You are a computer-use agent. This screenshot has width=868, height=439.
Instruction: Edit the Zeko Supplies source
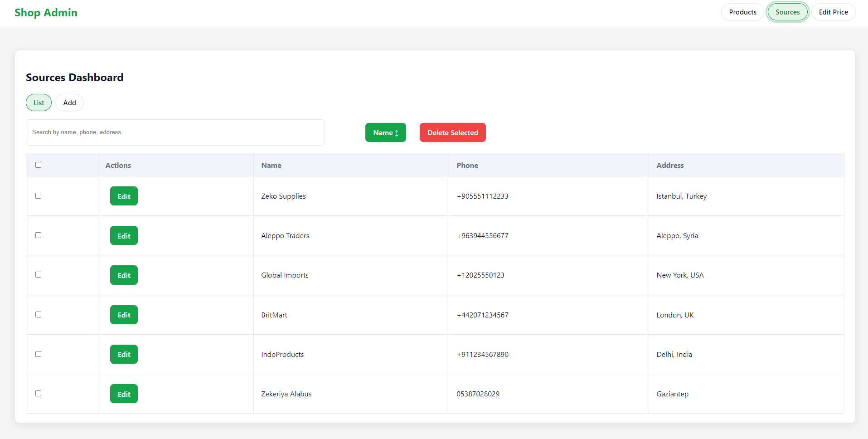(124, 196)
